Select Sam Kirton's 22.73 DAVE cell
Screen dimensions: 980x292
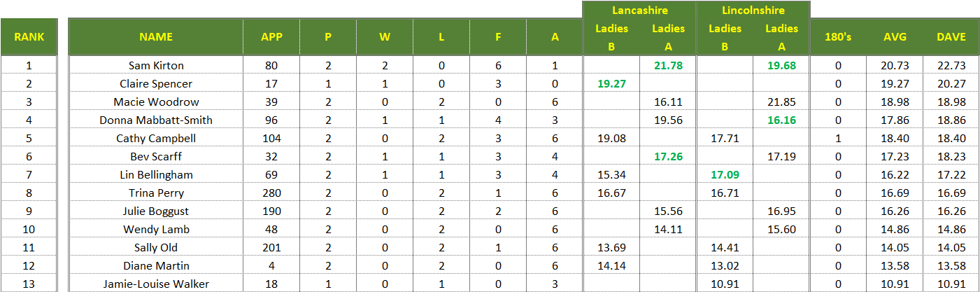coord(951,66)
